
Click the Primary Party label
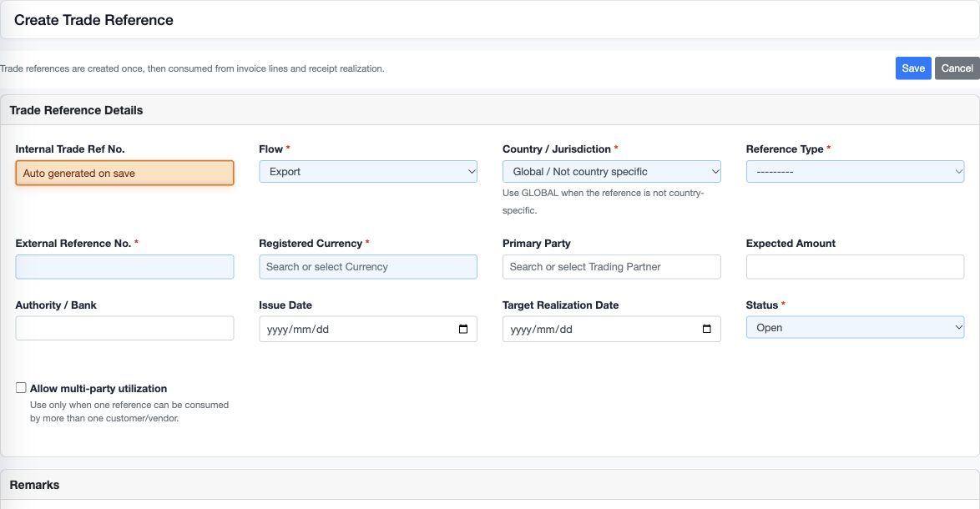(x=536, y=244)
